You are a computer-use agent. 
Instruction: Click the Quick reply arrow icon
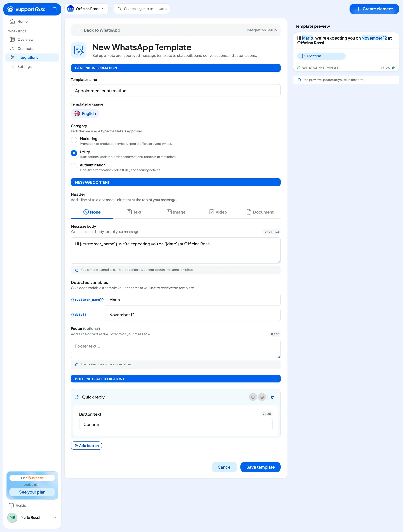[x=77, y=397]
